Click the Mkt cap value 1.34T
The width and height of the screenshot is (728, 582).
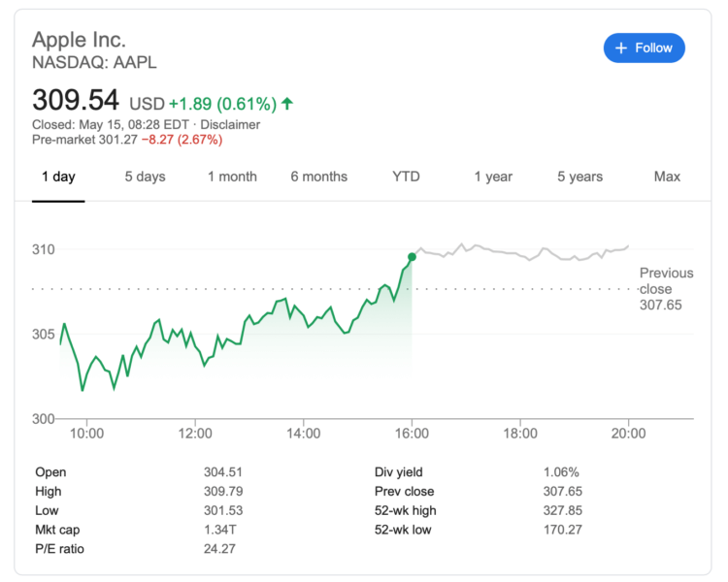220,530
